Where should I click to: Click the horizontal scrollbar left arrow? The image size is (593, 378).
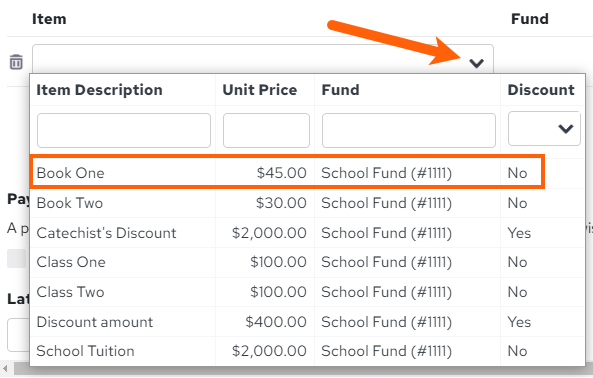click(x=5, y=368)
